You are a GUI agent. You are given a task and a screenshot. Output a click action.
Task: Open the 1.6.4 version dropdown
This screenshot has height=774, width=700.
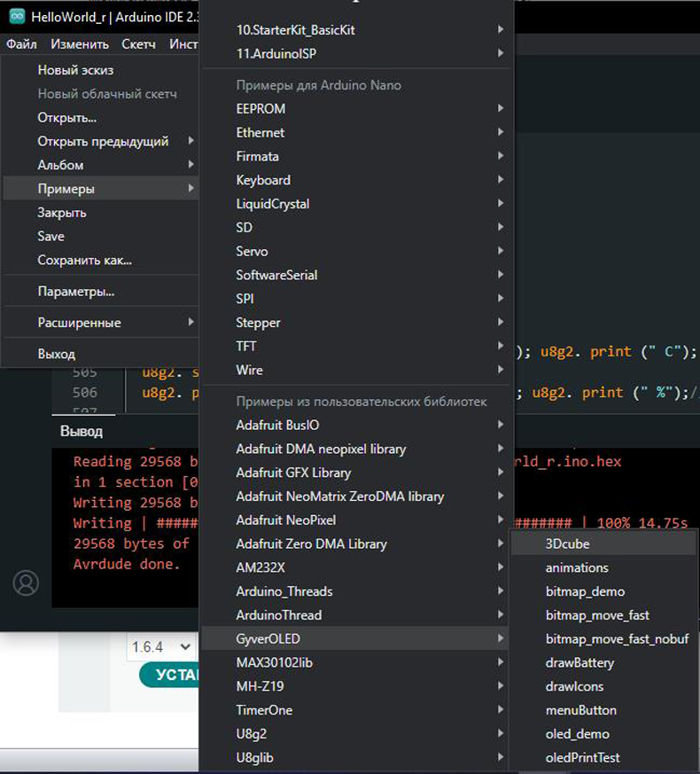click(160, 646)
